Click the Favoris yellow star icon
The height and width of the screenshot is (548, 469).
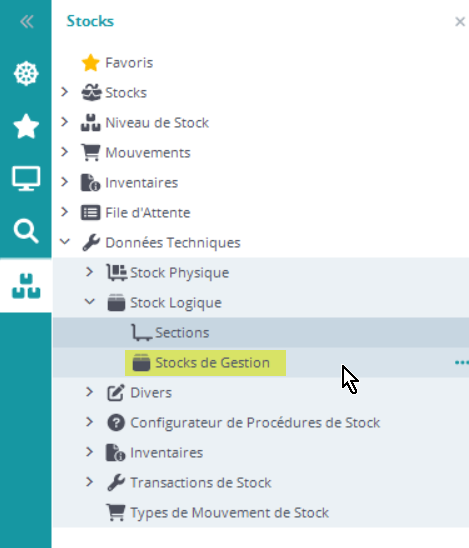pos(91,63)
